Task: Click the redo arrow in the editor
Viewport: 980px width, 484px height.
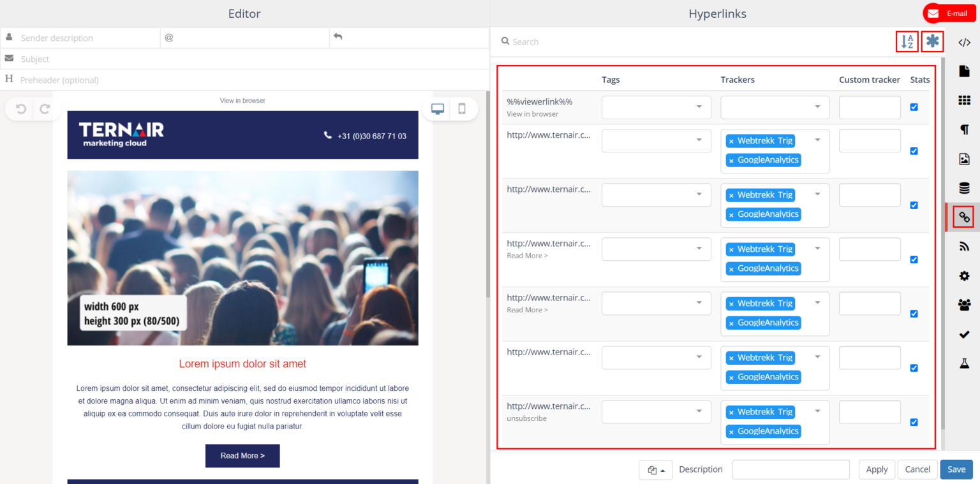Action: (x=45, y=109)
